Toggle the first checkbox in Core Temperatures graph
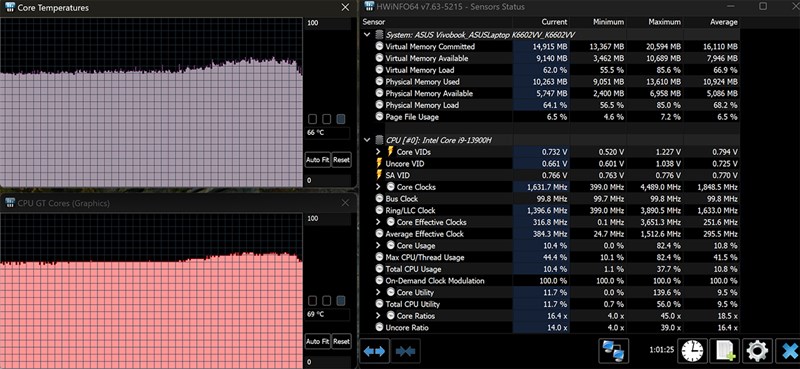The image size is (800, 369). pyautogui.click(x=312, y=119)
